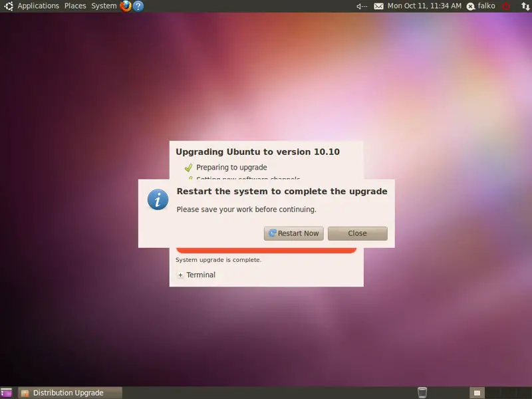The height and width of the screenshot is (399, 532).
Task: Click the Show Desktop icon in bottom panel
Action: (6, 393)
